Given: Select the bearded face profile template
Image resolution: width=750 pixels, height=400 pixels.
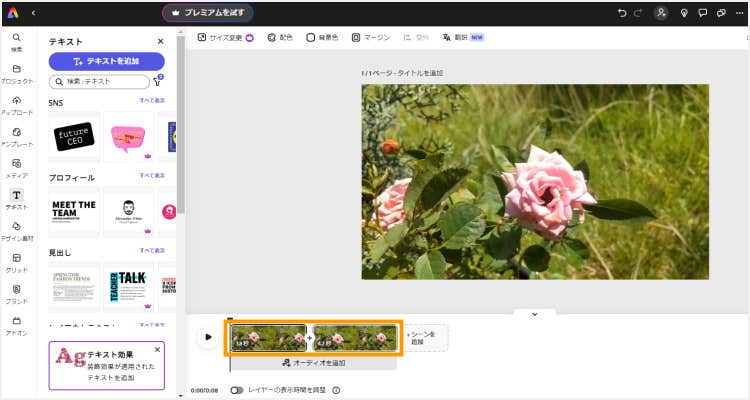Looking at the screenshot, I should [128, 212].
